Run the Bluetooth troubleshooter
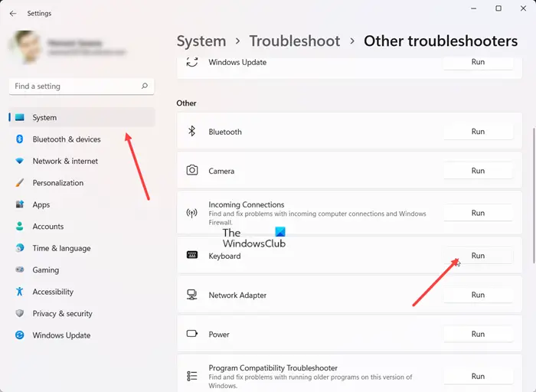Viewport: 536px width, 392px height. 478,132
